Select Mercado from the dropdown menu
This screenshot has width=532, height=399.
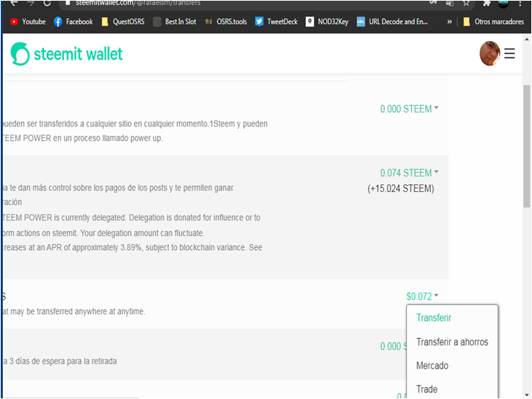coord(432,366)
